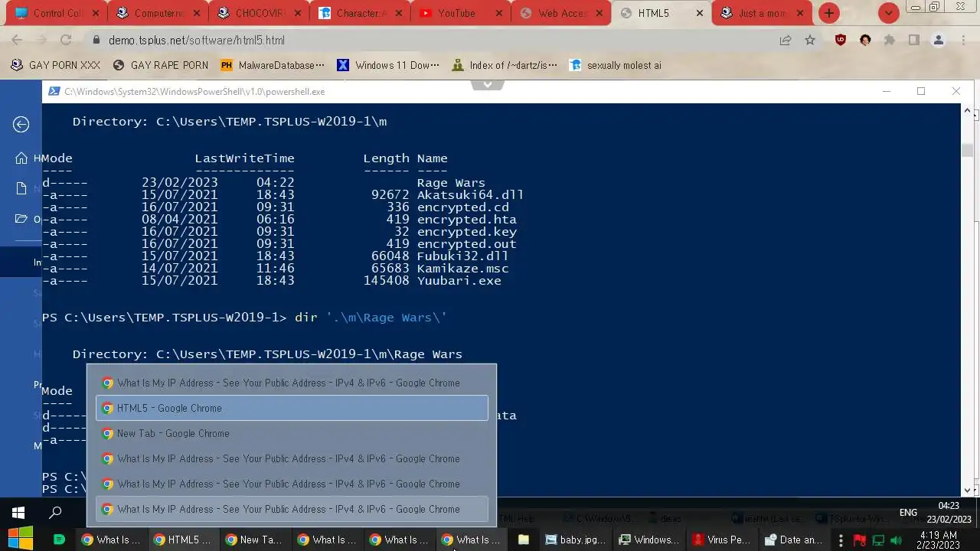
Task: Switch to New Ta… taskbar button
Action: click(254, 540)
